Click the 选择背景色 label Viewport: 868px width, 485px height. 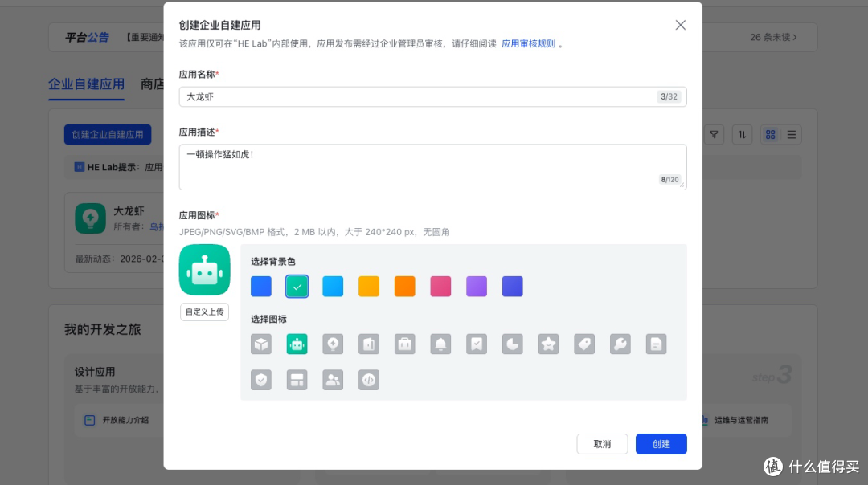(x=273, y=262)
